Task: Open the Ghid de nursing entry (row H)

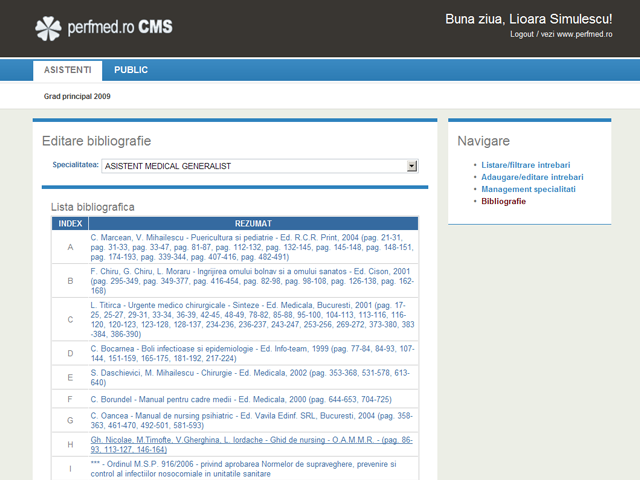Action: pyautogui.click(x=250, y=445)
